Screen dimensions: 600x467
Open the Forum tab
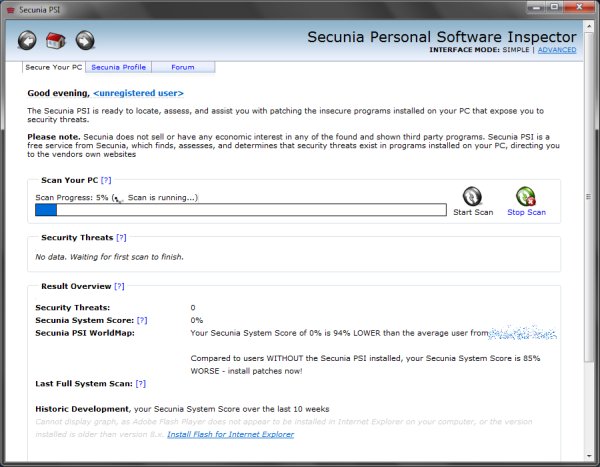(183, 67)
